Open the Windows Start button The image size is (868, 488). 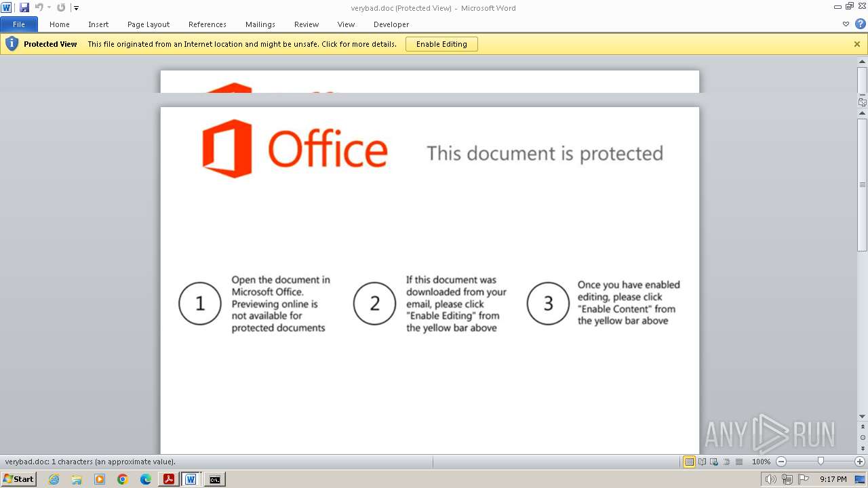coord(18,479)
